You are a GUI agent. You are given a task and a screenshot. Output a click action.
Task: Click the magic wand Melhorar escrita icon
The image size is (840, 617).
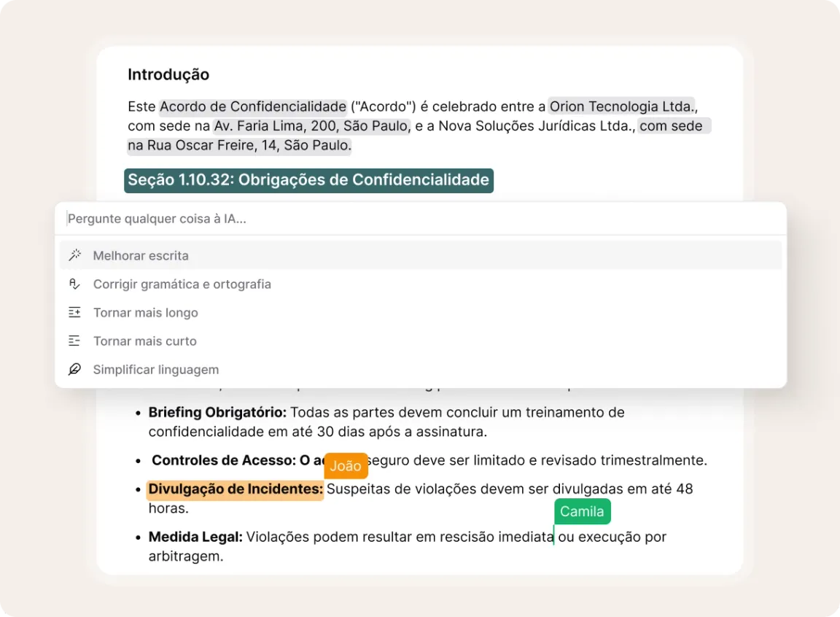pyautogui.click(x=74, y=255)
